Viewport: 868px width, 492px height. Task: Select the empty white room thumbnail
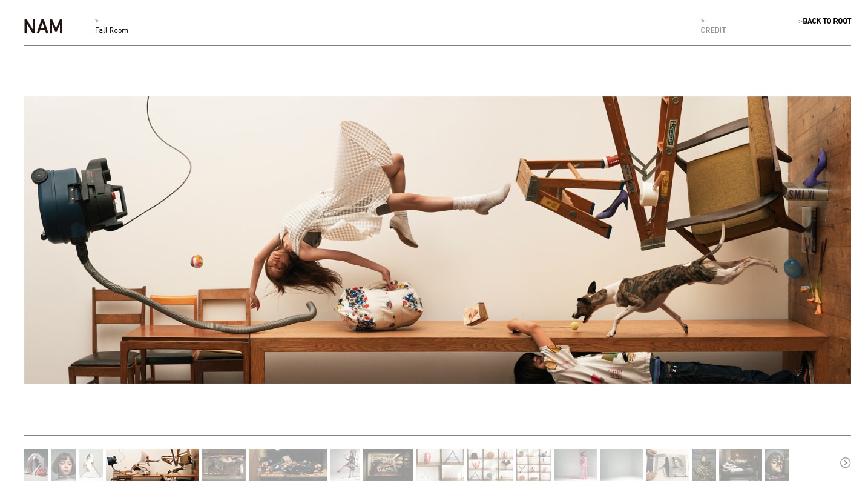click(621, 465)
